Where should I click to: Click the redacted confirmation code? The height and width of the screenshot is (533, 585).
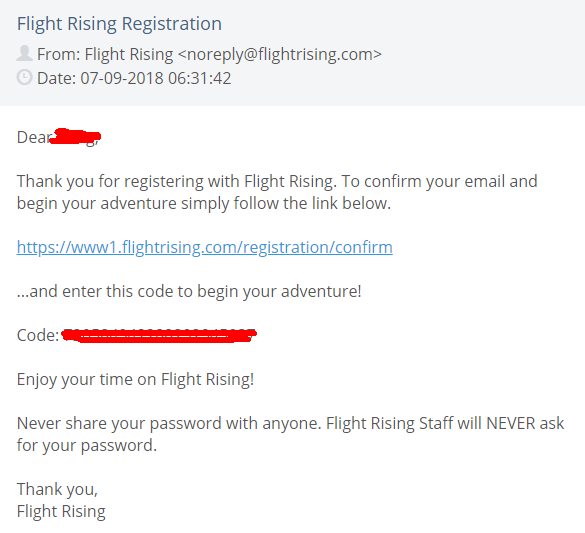(159, 335)
